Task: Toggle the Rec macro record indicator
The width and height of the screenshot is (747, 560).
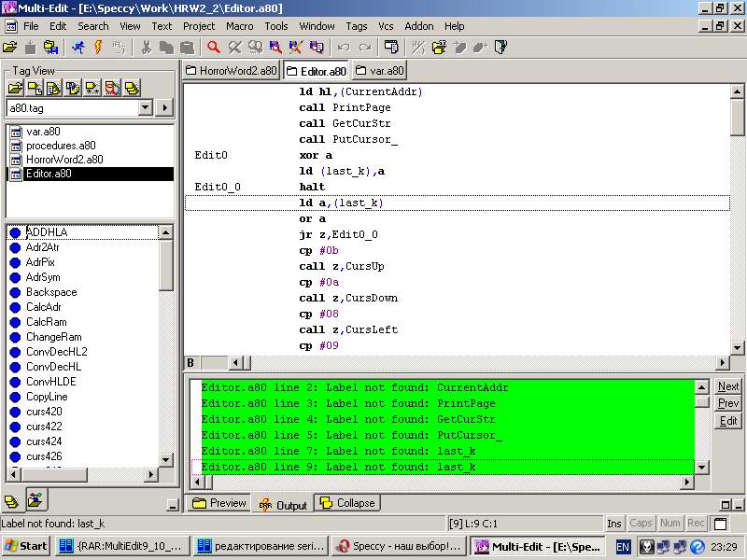Action: point(697,524)
